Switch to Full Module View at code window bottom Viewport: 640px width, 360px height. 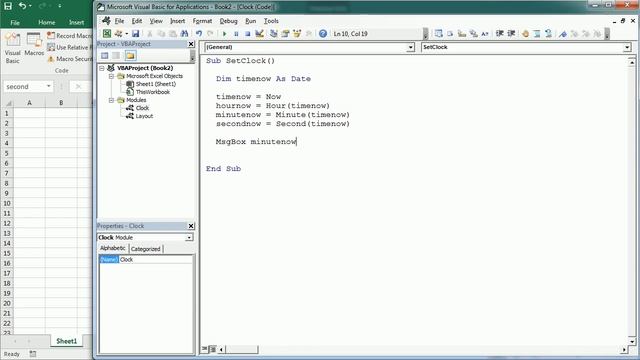tap(213, 349)
